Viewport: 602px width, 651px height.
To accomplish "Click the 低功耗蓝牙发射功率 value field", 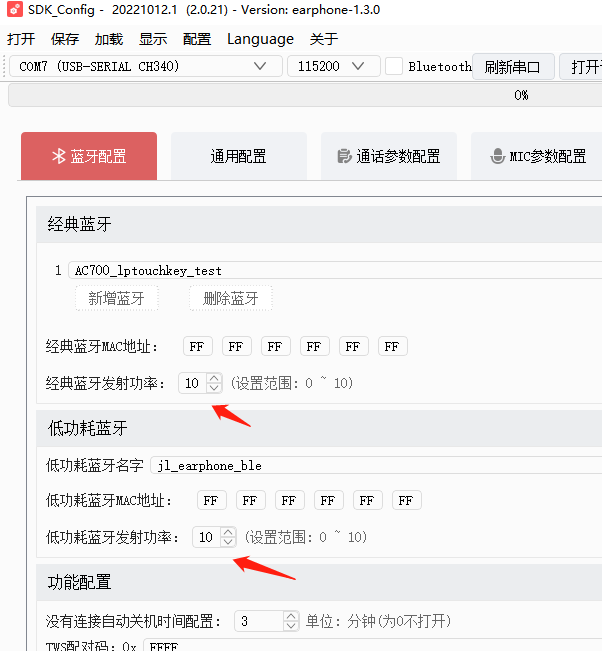I will point(206,537).
